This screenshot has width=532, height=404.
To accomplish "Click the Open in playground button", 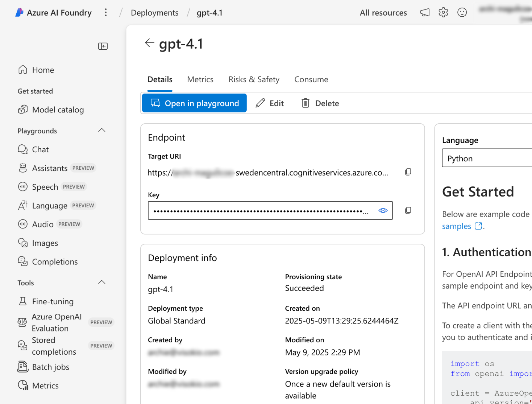I will pyautogui.click(x=194, y=103).
